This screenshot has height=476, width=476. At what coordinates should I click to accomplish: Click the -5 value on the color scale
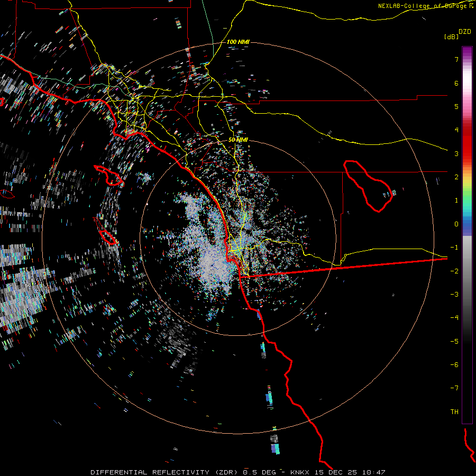click(x=454, y=341)
